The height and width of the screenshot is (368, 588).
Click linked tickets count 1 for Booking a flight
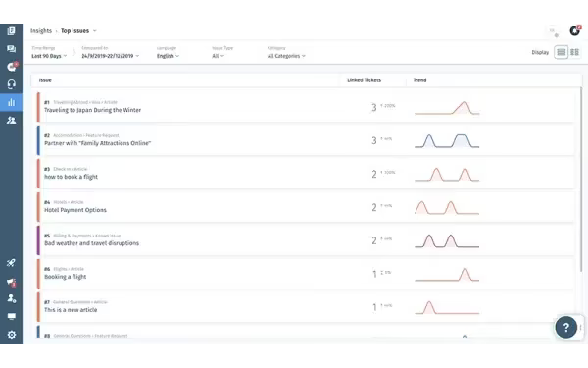pos(374,274)
